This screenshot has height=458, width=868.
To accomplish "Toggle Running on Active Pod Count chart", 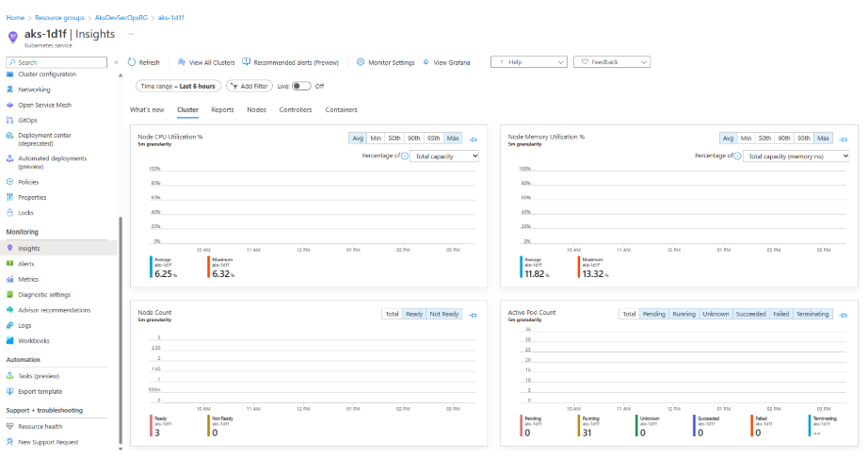I will pyautogui.click(x=683, y=314).
